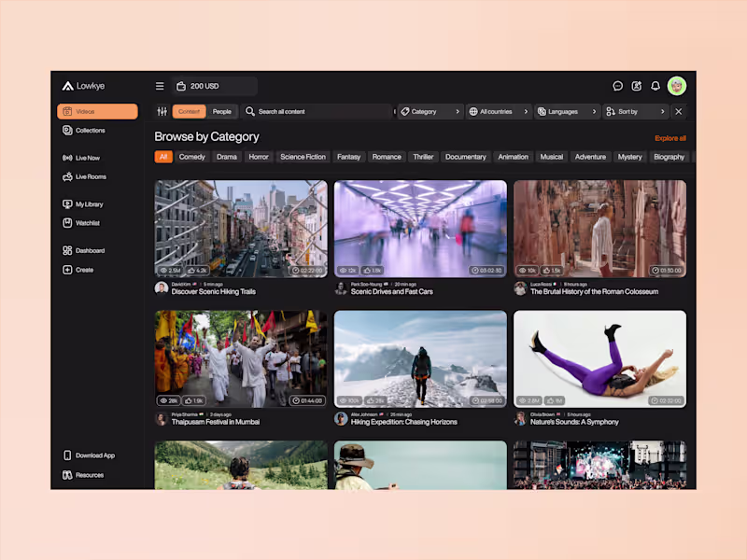747x560 pixels.
Task: Expand the Sort by dropdown
Action: pyautogui.click(x=636, y=111)
